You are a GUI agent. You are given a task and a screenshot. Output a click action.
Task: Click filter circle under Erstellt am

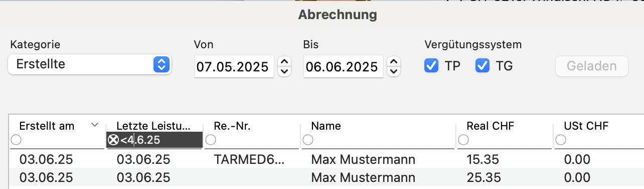17,140
